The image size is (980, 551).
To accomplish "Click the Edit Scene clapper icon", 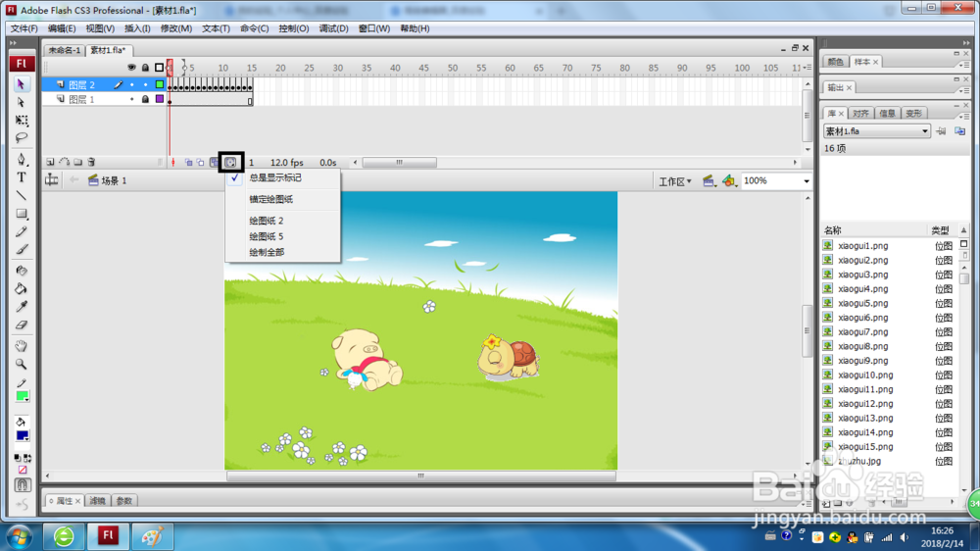I will pyautogui.click(x=709, y=180).
